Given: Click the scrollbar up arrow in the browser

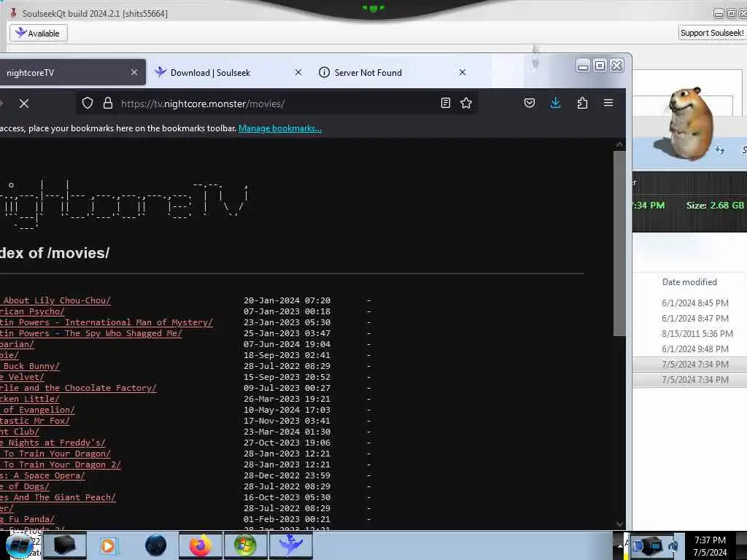Looking at the screenshot, I should (x=619, y=144).
